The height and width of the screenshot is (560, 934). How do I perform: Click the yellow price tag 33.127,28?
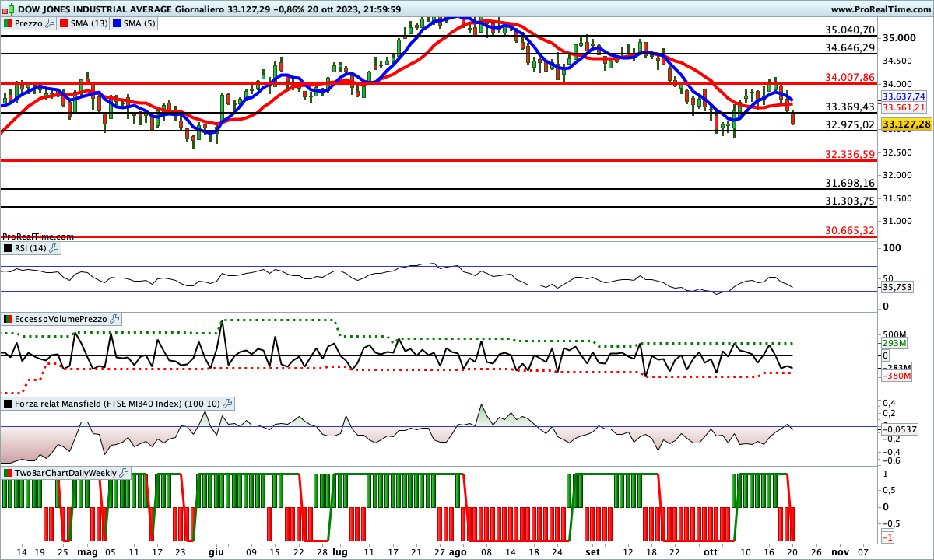point(907,124)
